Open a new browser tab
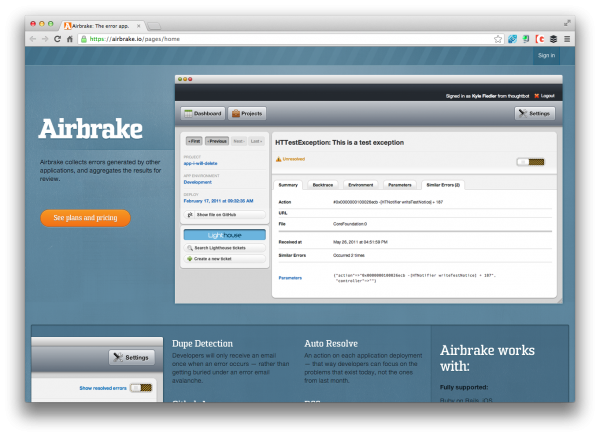The width and height of the screenshot is (600, 437). pyautogui.click(x=154, y=26)
